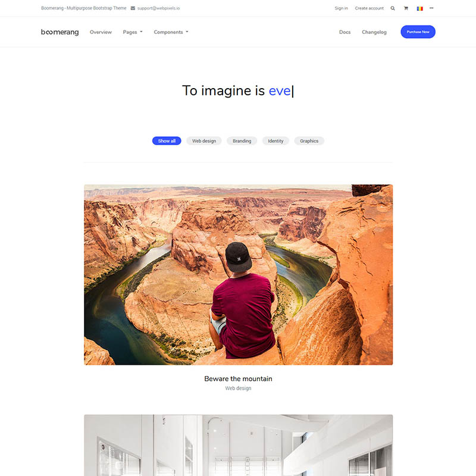Select the Identity filter pill

coord(275,141)
